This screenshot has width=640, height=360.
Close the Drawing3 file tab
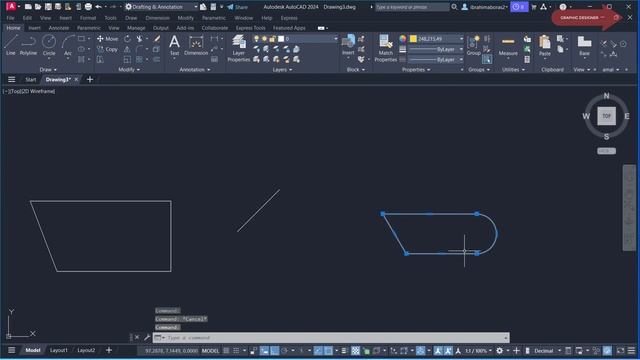(x=76, y=80)
